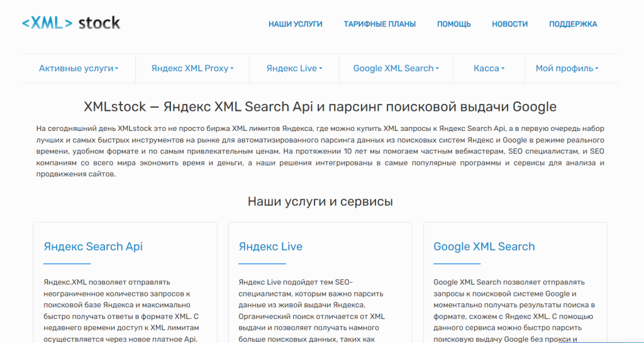644x343 pixels.
Task: Open the Помощь section
Action: click(x=454, y=25)
